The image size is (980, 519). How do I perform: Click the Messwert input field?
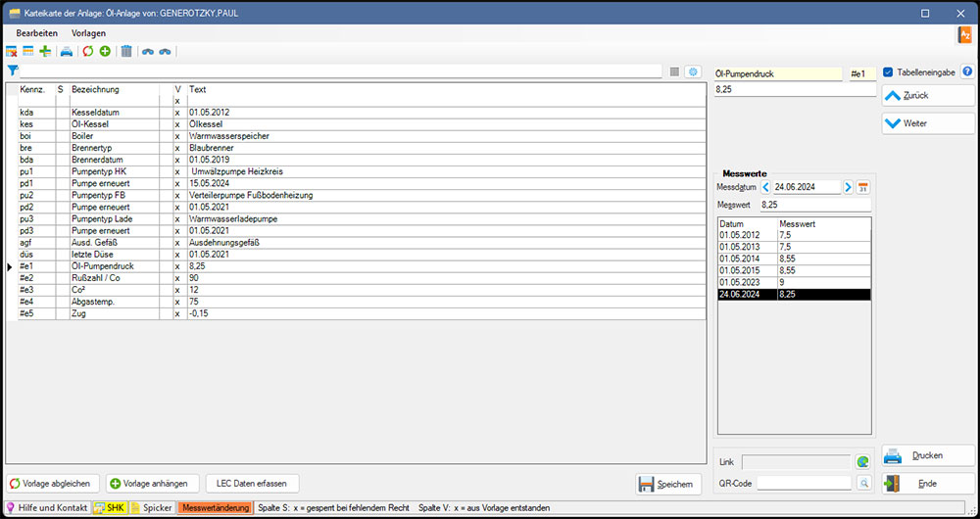(813, 205)
